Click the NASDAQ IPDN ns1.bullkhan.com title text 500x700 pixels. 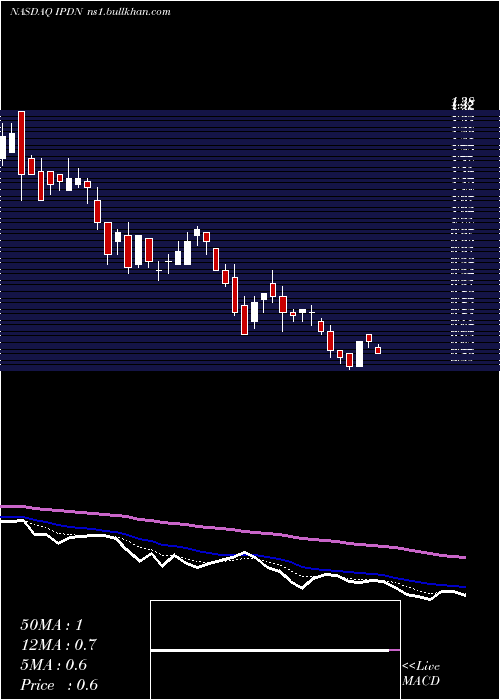click(x=90, y=12)
